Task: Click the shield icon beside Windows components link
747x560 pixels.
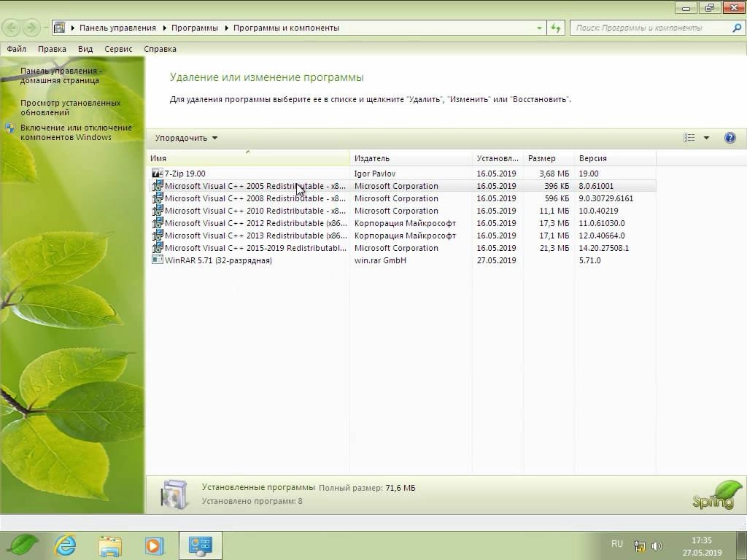Action: 10,128
